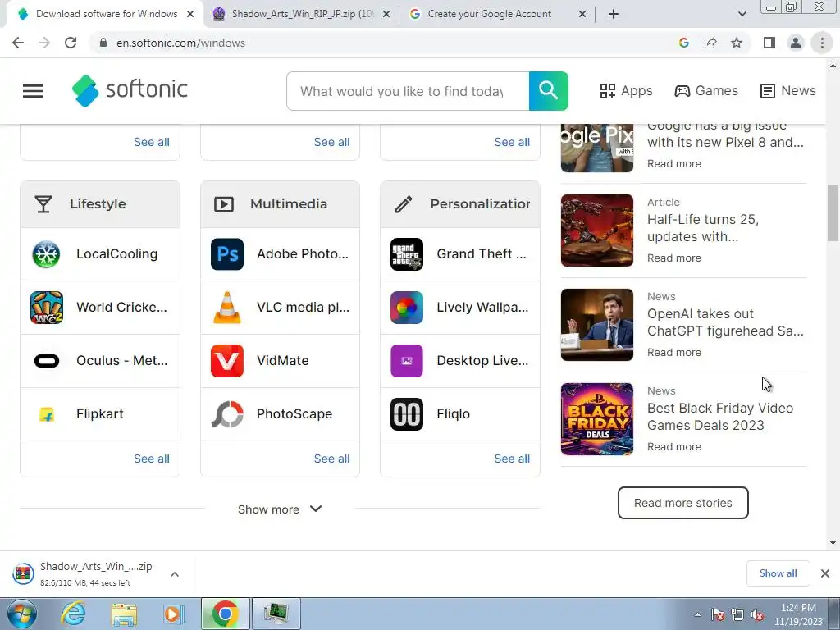Click the Softonic logo

click(130, 90)
